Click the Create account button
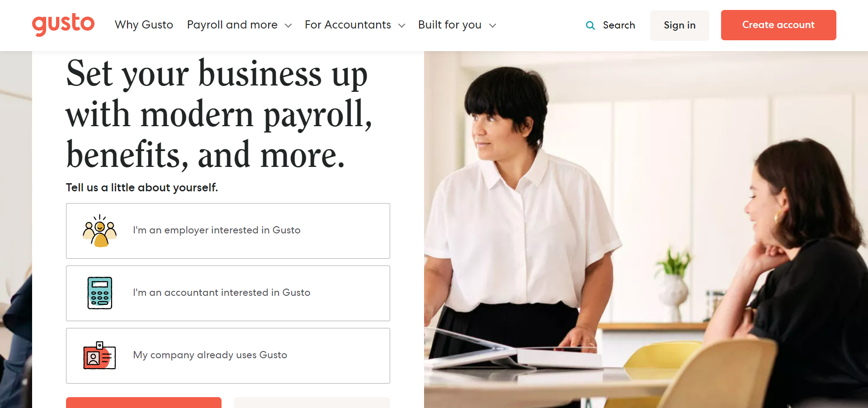Screen dimensions: 868x408 778,25
